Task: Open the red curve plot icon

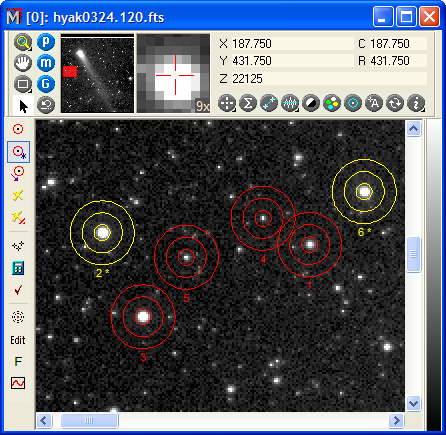Action: (18, 383)
